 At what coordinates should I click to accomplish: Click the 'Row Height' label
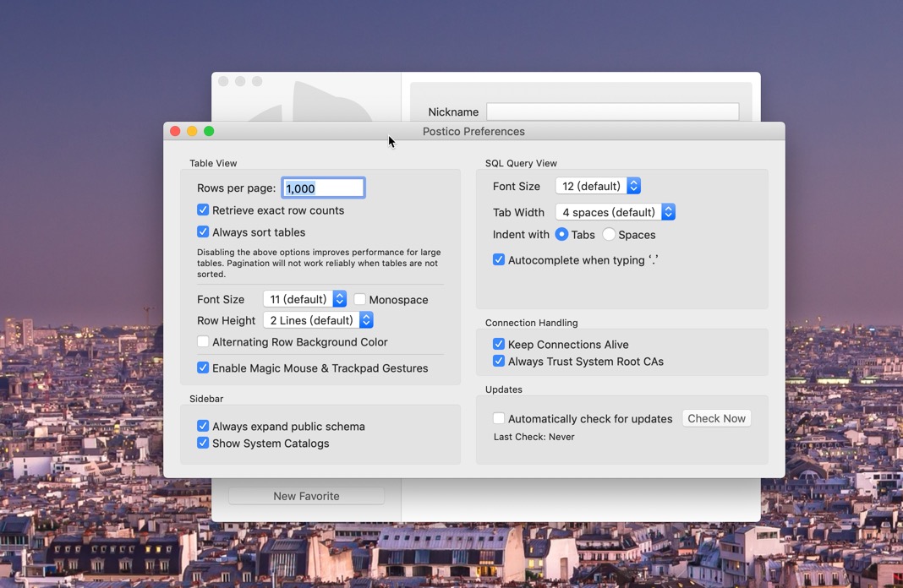[x=226, y=320]
